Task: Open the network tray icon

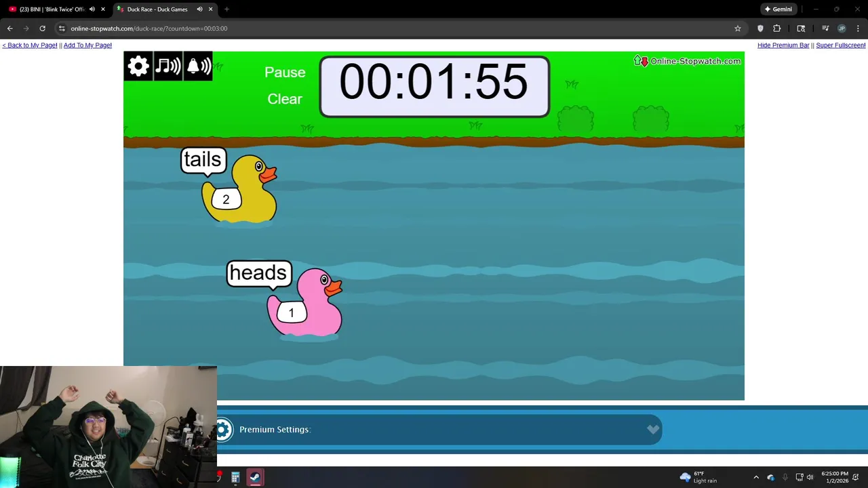Action: [800, 477]
